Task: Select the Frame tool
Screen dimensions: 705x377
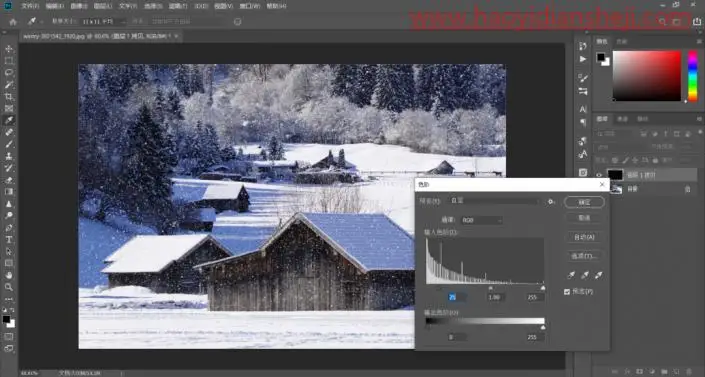Action: pyautogui.click(x=9, y=108)
